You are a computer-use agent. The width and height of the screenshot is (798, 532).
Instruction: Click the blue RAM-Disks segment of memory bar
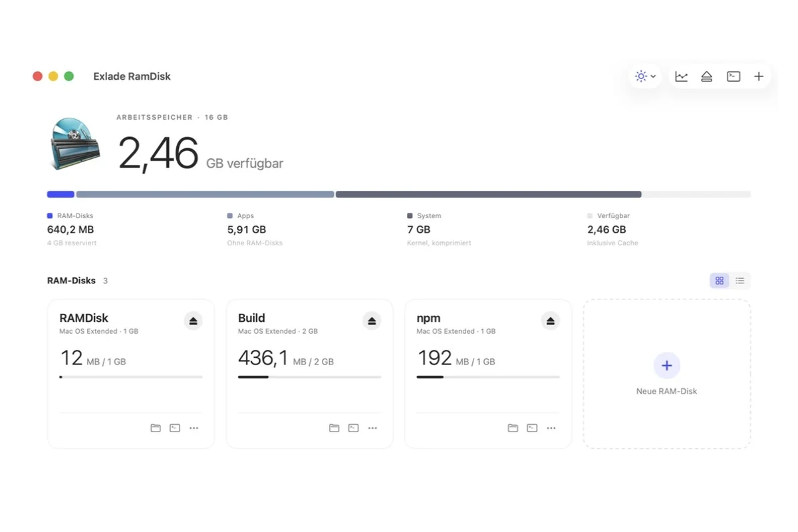click(x=61, y=194)
